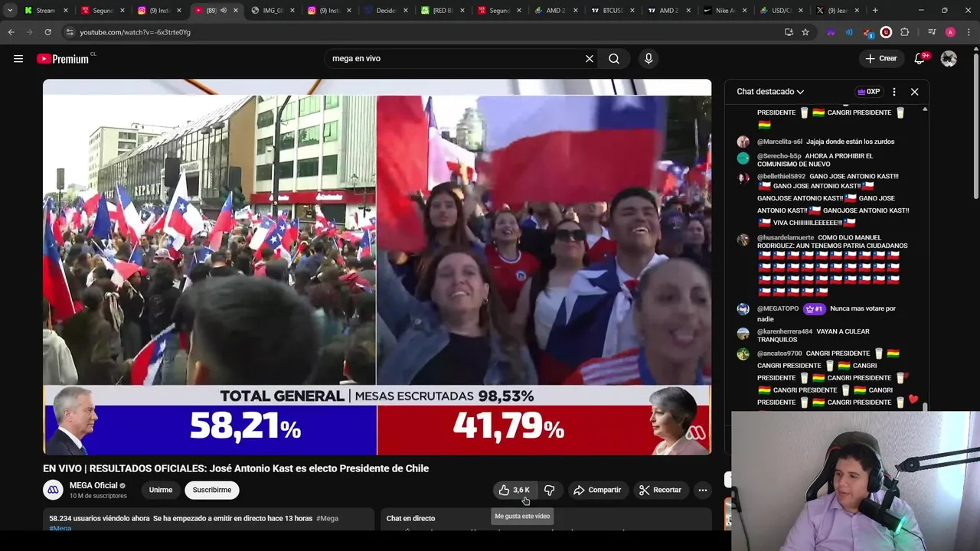The height and width of the screenshot is (551, 980).
Task: Click username @MEGATOPO in chat
Action: coord(778,308)
